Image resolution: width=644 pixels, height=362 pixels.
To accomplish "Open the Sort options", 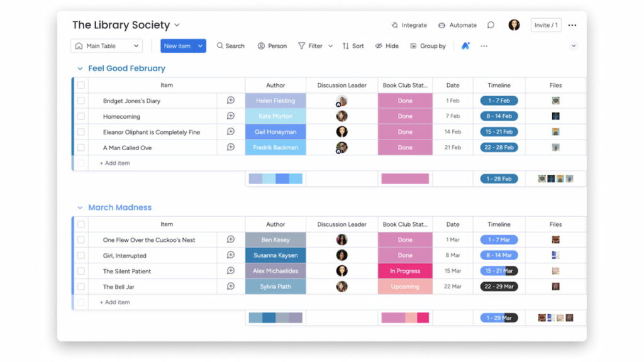I will click(353, 46).
